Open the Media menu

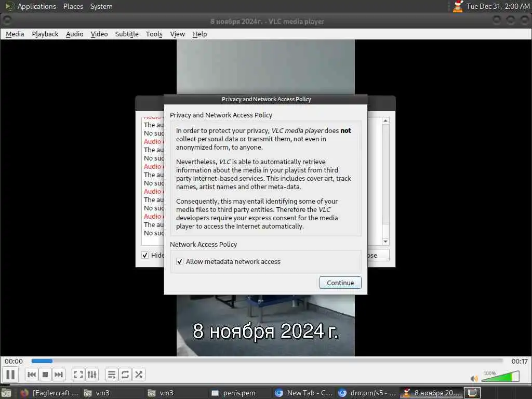click(15, 34)
